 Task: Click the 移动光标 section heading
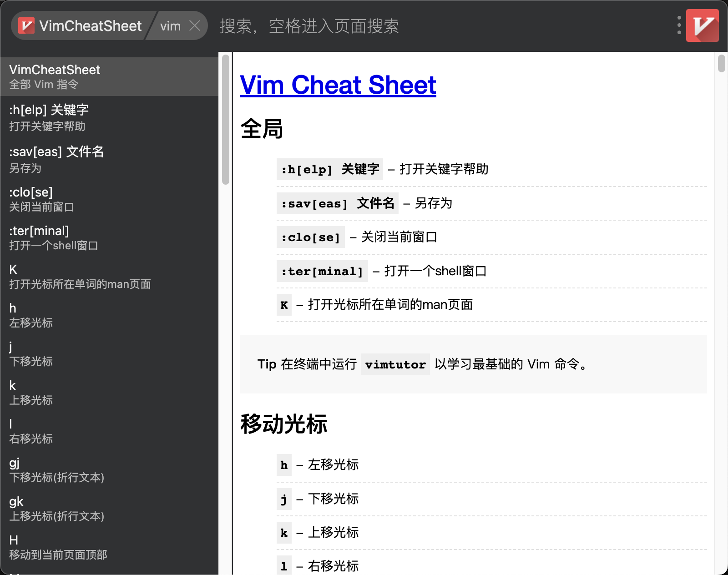284,424
